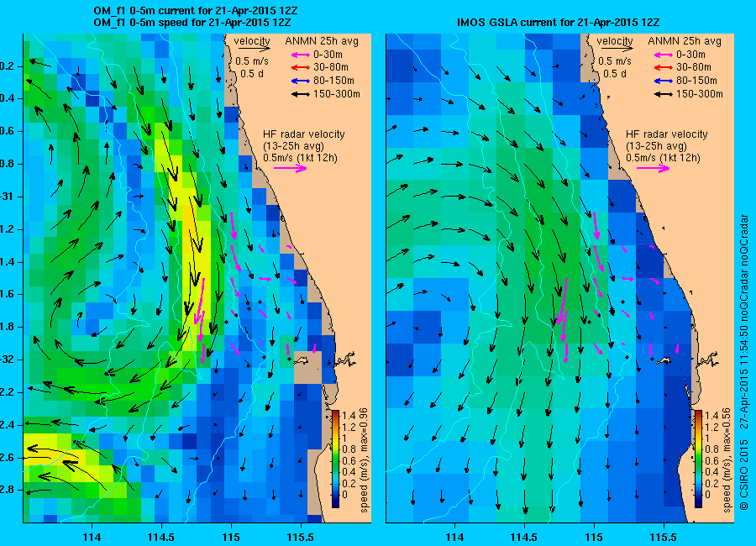The height and width of the screenshot is (546, 756).
Task: Click the '© CSIRO 2015' copyright text
Action: (x=744, y=474)
